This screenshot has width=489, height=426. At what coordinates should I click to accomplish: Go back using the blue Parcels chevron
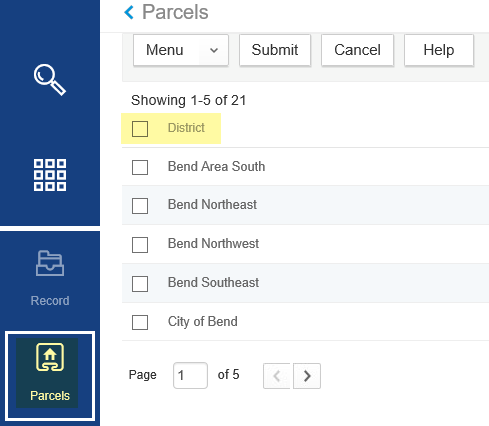coord(129,13)
